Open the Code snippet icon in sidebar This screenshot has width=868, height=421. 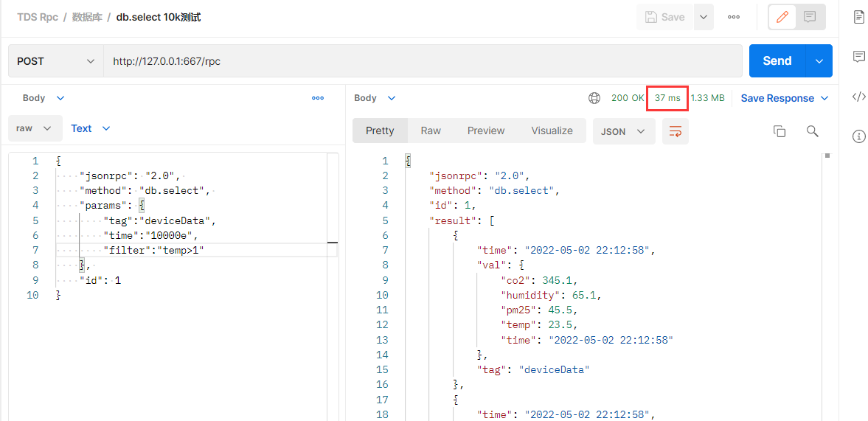point(859,97)
